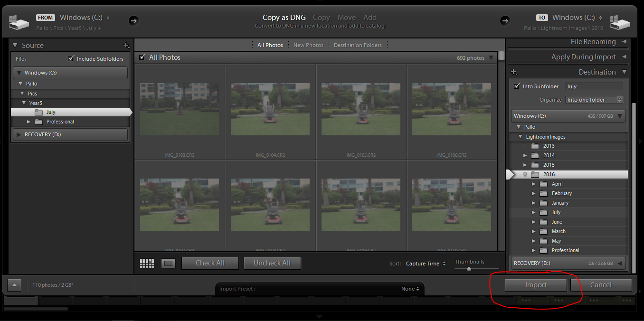Viewport: 644px width, 321px height.
Task: Select the All Photos tab
Action: [270, 45]
